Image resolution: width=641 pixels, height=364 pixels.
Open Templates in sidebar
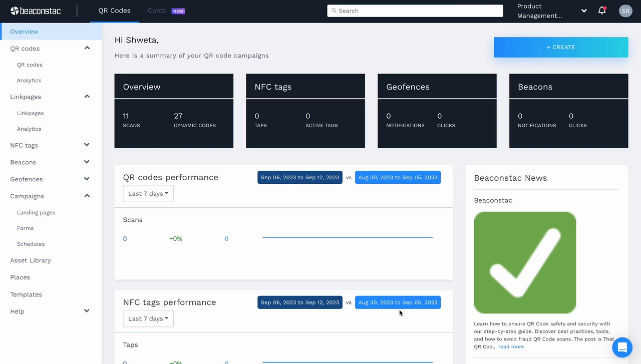point(26,294)
